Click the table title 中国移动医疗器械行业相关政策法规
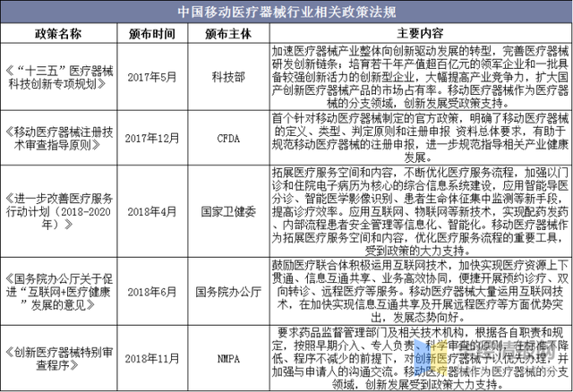573x392 pixels. coord(286,12)
